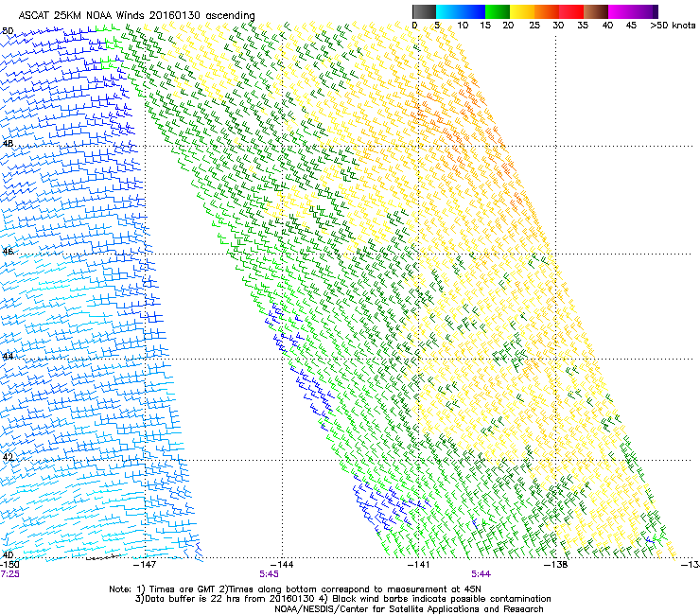Click the gray 0–5 knot legend segment
Viewport: 700px width, 615px height.
coord(424,11)
